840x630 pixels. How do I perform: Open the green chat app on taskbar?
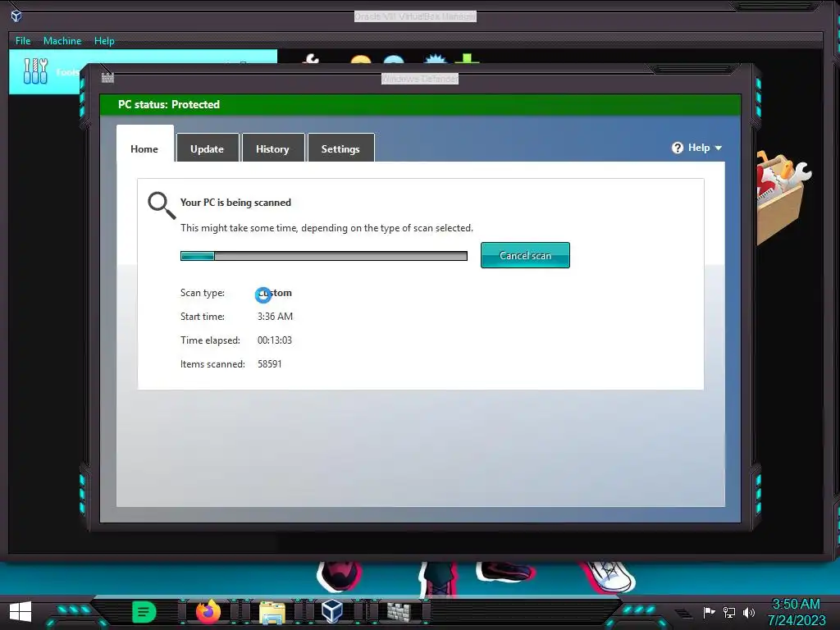tap(144, 612)
